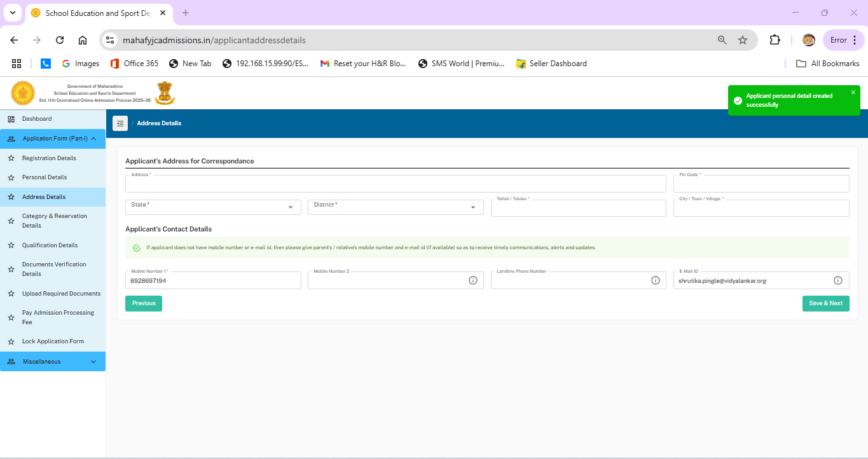The width and height of the screenshot is (868, 459).
Task: Click info icon in Mobile Number 2 field
Action: [473, 280]
